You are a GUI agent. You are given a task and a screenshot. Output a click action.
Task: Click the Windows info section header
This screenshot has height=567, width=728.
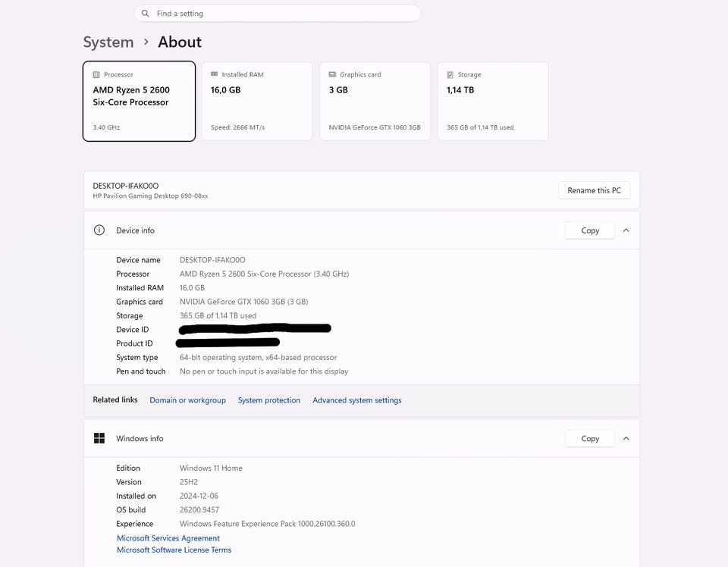point(361,438)
